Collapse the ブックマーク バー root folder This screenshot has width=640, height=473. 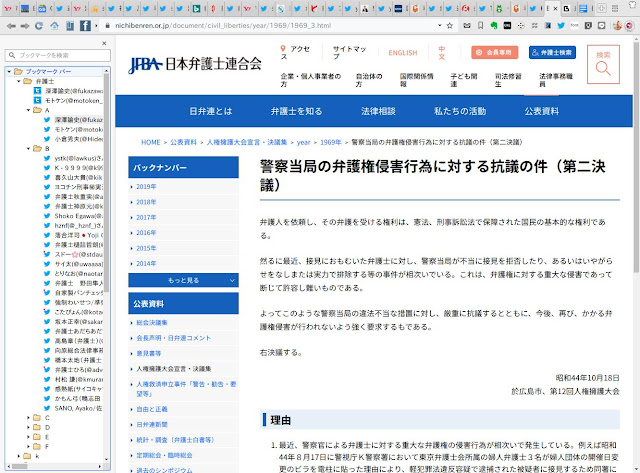click(9, 71)
